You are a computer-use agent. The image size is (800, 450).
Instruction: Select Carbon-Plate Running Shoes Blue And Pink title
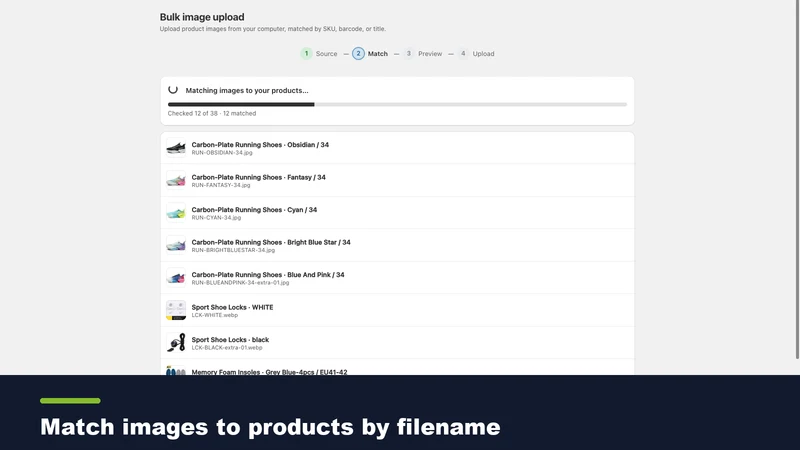(x=268, y=274)
